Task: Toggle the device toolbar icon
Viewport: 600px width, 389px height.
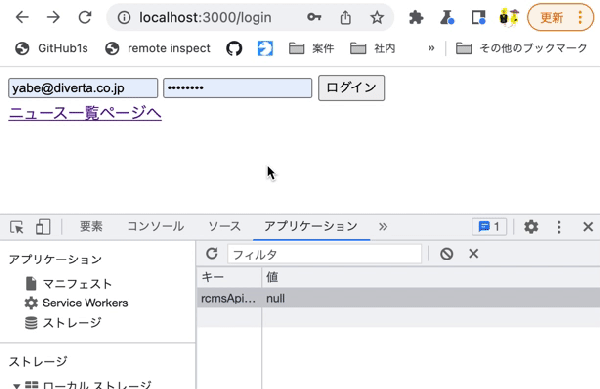Action: tap(43, 227)
